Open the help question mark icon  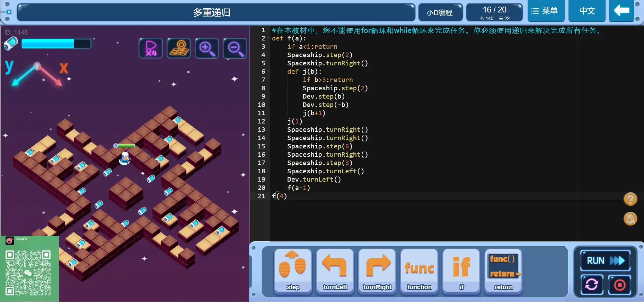[630, 199]
